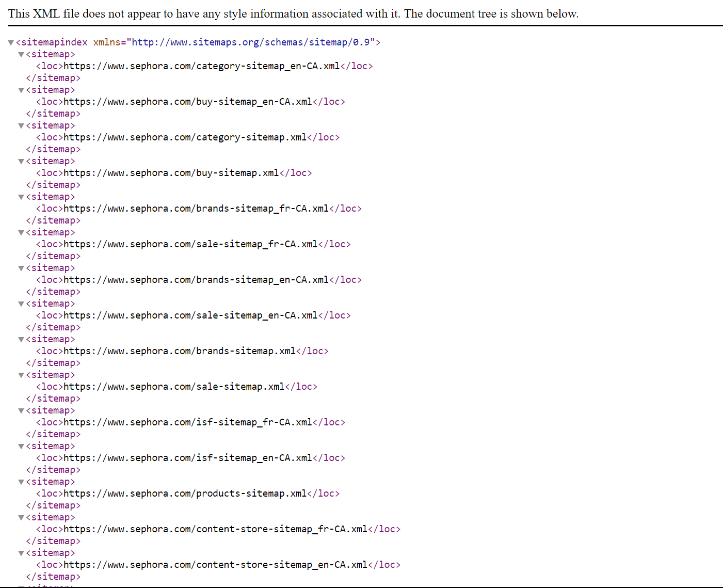Collapse sitemap node containing category-sitemap_en-CA.xml
Screen dimensions: 723x588
[21, 55]
